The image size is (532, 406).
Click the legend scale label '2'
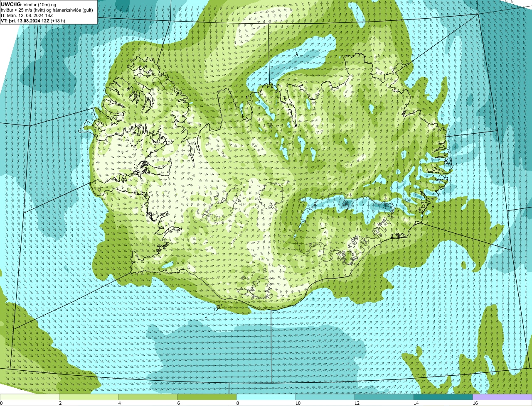60,403
